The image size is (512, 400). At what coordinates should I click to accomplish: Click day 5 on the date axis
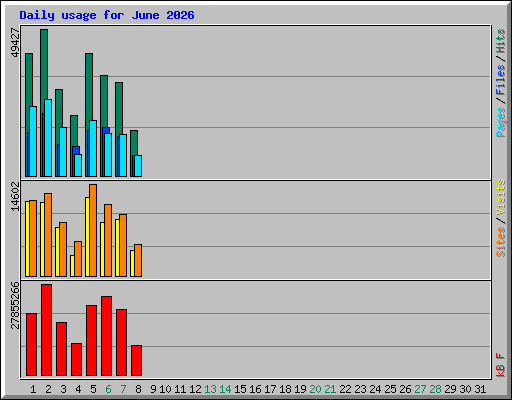[x=93, y=389]
